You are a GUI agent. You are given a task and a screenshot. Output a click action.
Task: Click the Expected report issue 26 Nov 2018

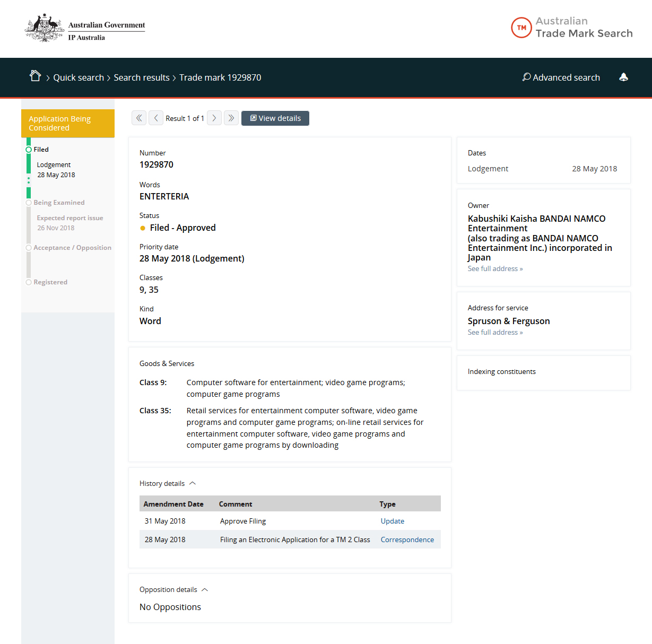click(x=70, y=223)
